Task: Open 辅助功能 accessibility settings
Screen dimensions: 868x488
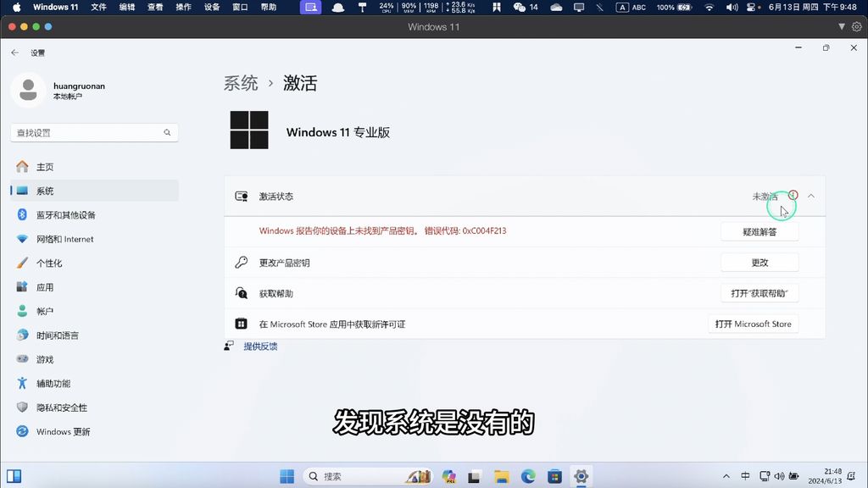Action: pyautogui.click(x=94, y=384)
